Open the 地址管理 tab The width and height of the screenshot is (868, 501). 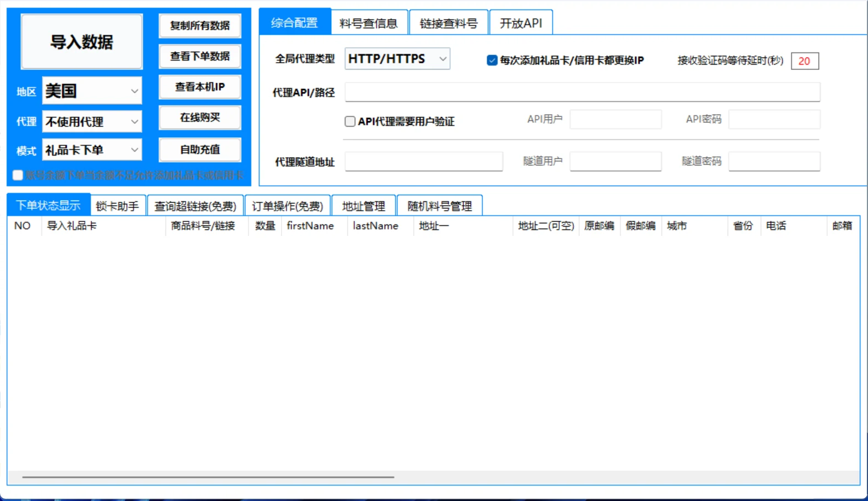coord(364,206)
